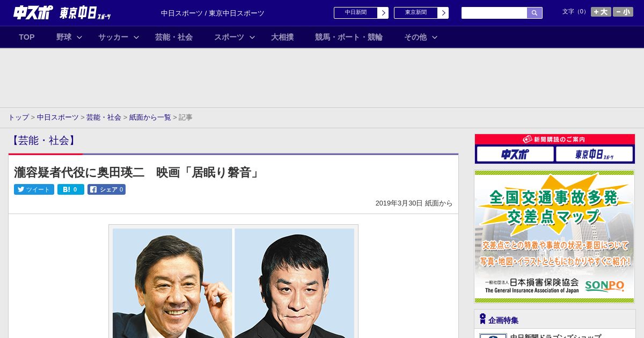
Task: Click the 東京中日スポーツ header logo
Action: 85,13
